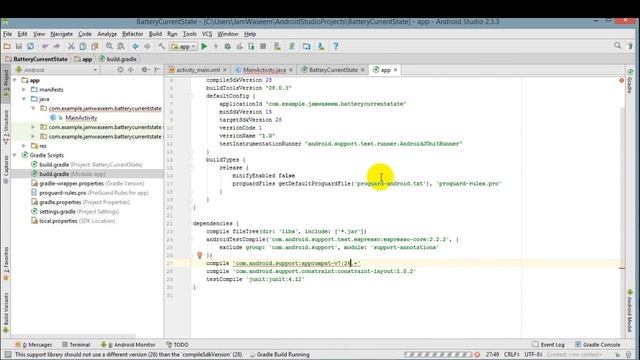Click the Search Everywhere magnifier icon

click(618, 46)
